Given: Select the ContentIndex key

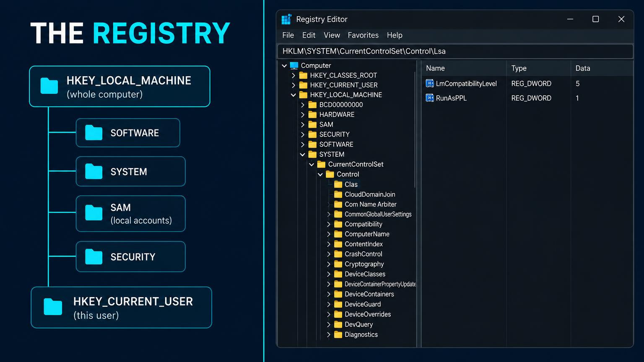Looking at the screenshot, I should tap(364, 244).
